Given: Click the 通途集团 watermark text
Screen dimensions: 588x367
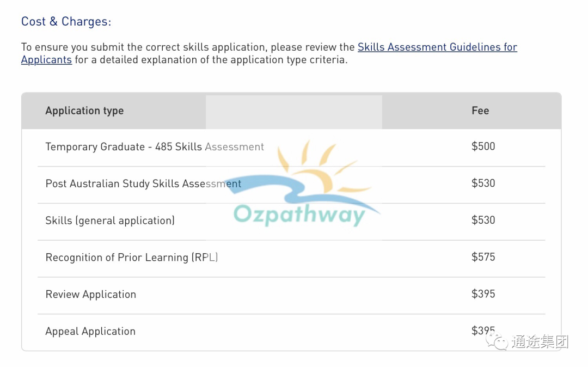Looking at the screenshot, I should pos(540,341).
